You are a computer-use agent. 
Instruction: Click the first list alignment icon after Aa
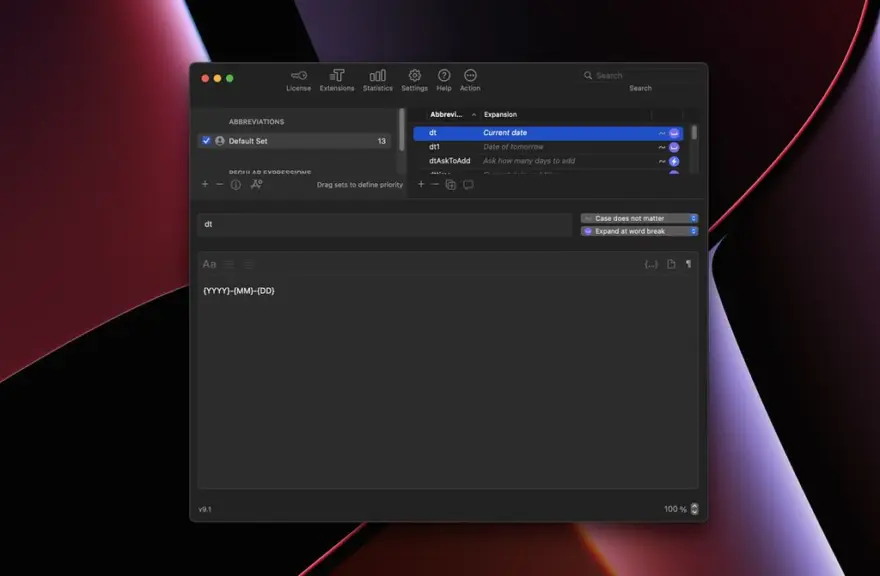[x=229, y=264]
